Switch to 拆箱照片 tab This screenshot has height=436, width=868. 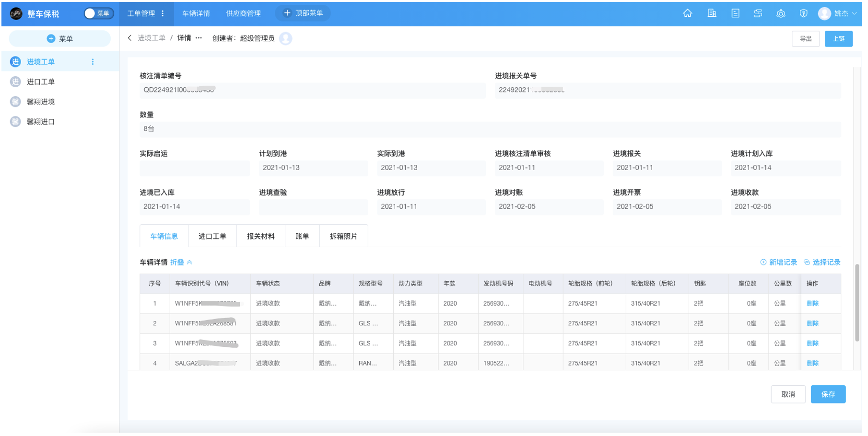click(343, 236)
